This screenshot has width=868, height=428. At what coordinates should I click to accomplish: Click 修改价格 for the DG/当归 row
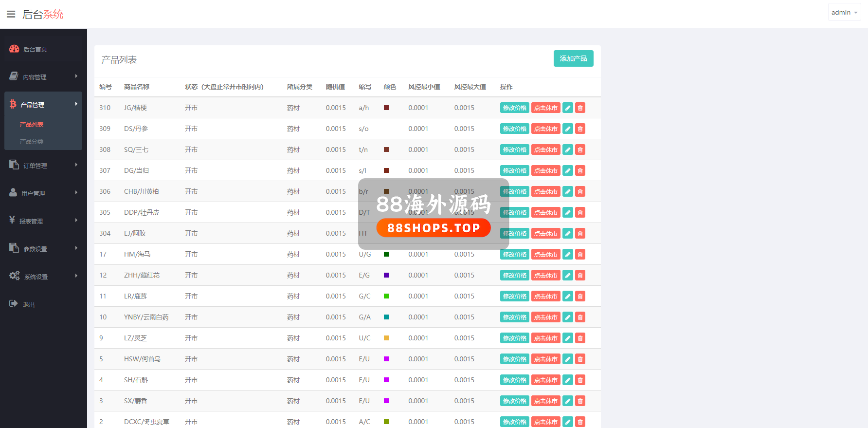click(x=514, y=170)
